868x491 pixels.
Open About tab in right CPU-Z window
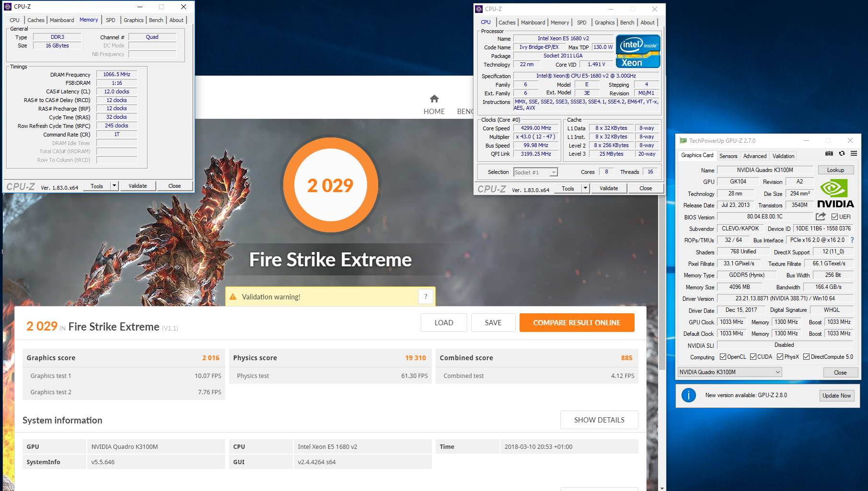click(648, 23)
